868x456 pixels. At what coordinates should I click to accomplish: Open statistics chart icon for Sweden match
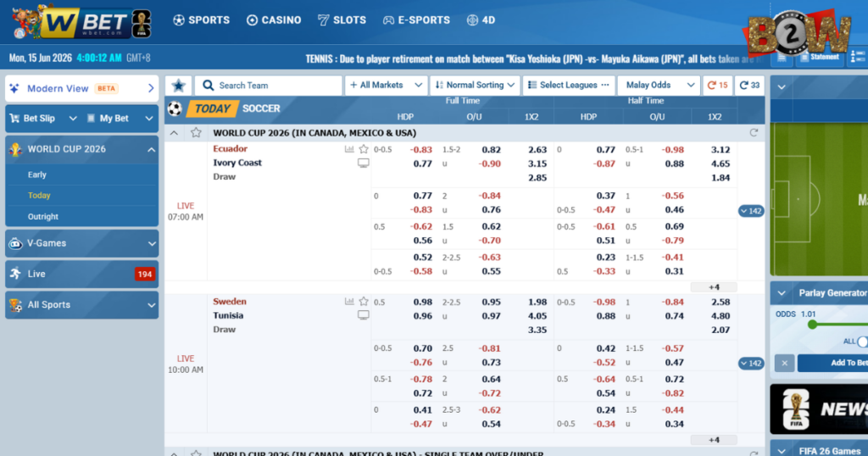(x=349, y=302)
